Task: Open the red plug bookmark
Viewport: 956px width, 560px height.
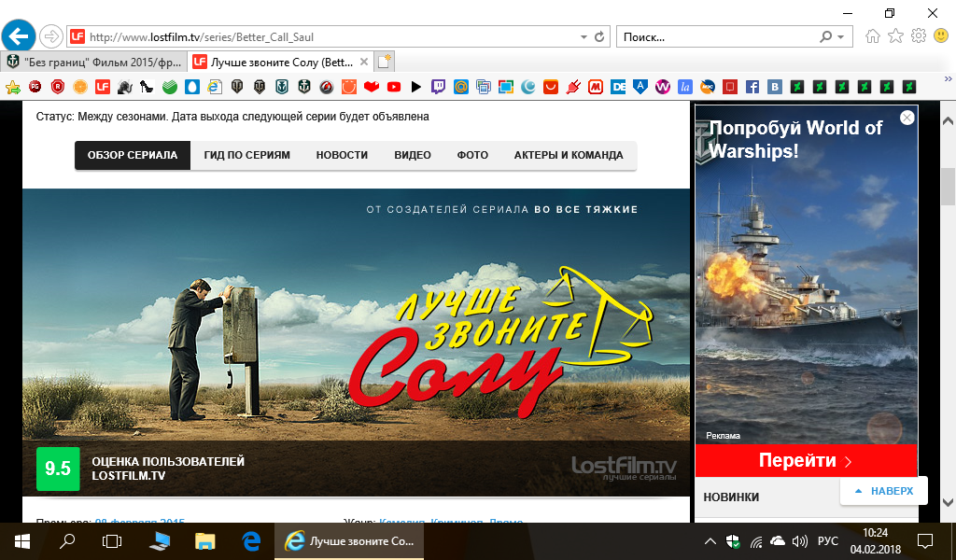Action: (x=573, y=87)
